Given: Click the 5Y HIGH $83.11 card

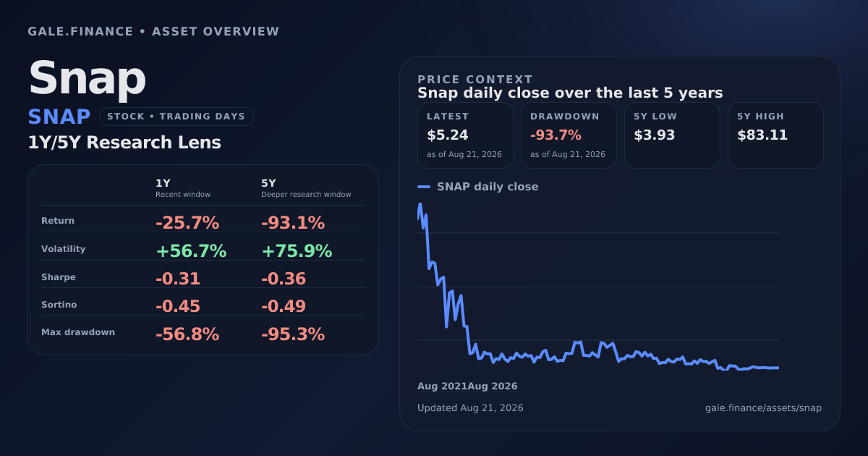Looking at the screenshot, I should click(775, 135).
